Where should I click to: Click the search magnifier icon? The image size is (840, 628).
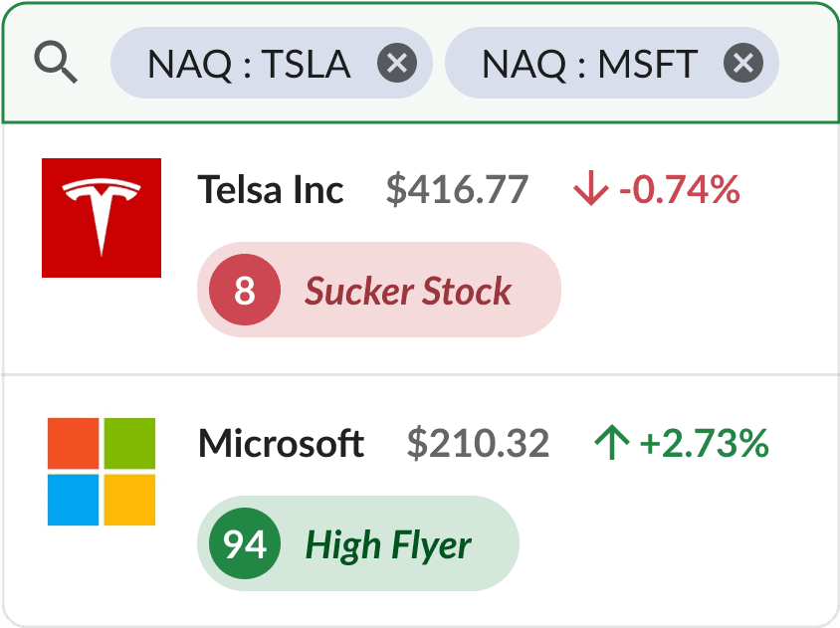pos(56,64)
